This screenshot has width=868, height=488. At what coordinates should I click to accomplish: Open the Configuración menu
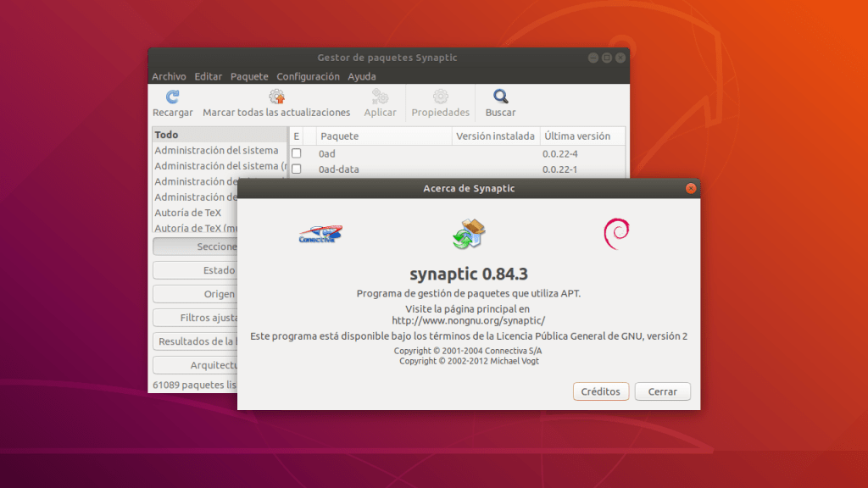pos(308,76)
